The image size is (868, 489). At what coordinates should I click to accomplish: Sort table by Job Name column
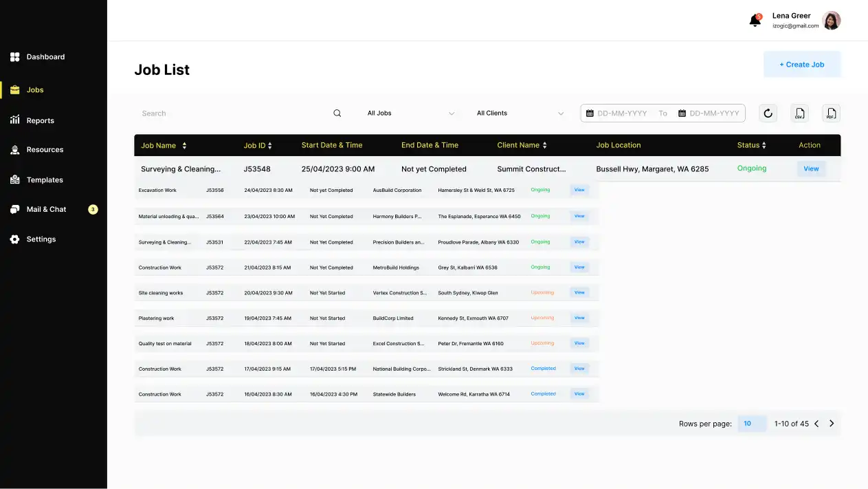click(184, 146)
